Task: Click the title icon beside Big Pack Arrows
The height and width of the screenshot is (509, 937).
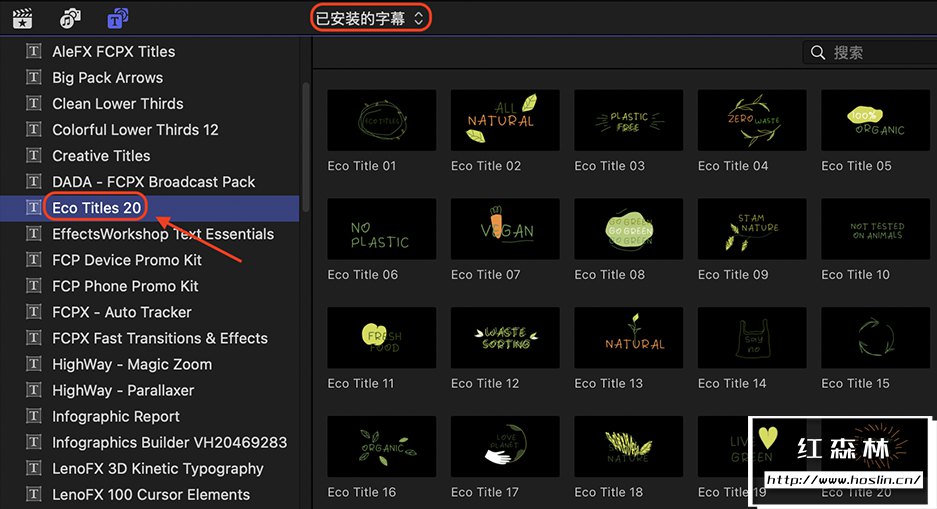Action: pyautogui.click(x=33, y=77)
